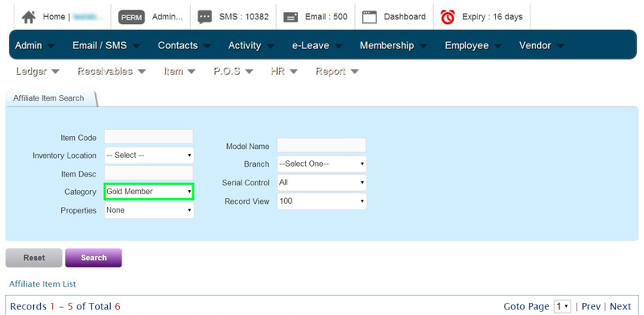Click the SMS speech bubble icon

[204, 17]
